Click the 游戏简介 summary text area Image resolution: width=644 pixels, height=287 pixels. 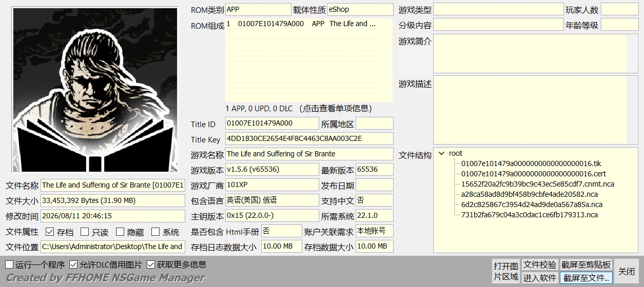536,54
